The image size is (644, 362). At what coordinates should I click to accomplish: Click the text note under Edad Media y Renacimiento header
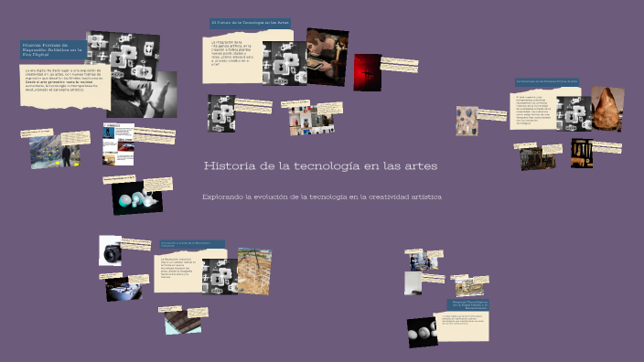coord(463,320)
